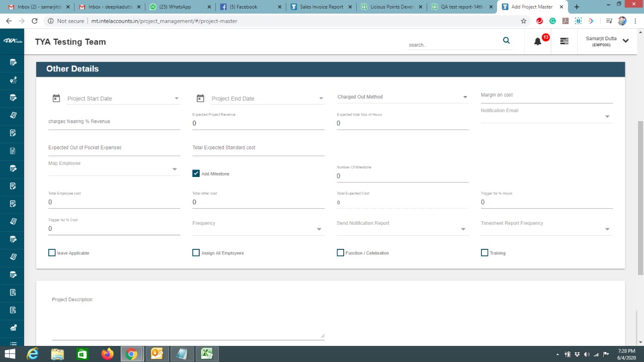This screenshot has height=362, width=644.
Task: Expand the Map Employee dropdown
Action: coord(114,168)
